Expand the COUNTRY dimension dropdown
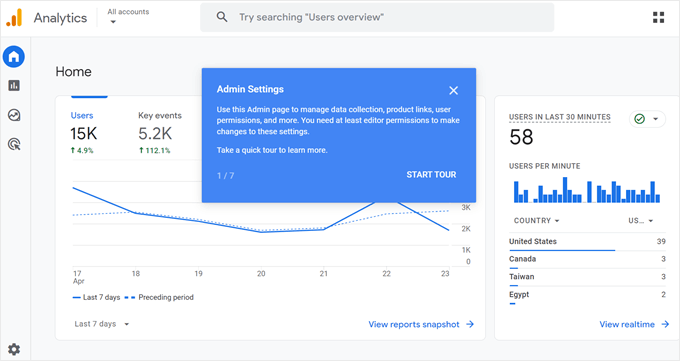 (536, 220)
